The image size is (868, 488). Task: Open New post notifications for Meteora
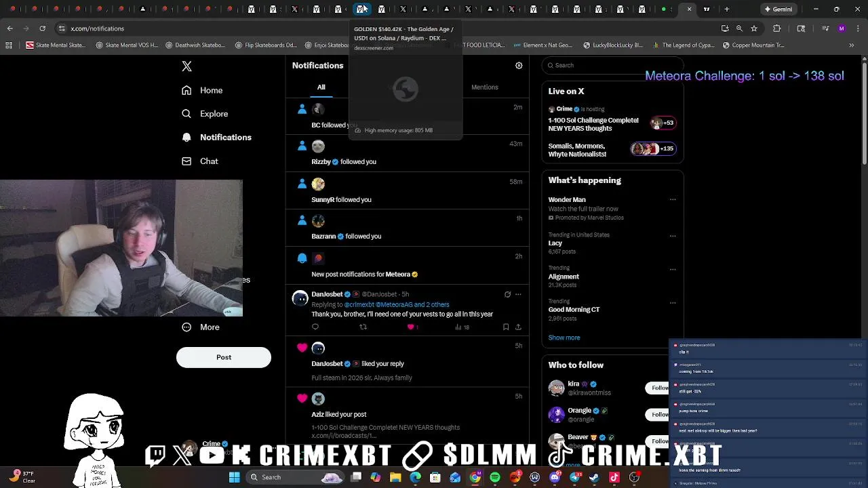[407, 266]
